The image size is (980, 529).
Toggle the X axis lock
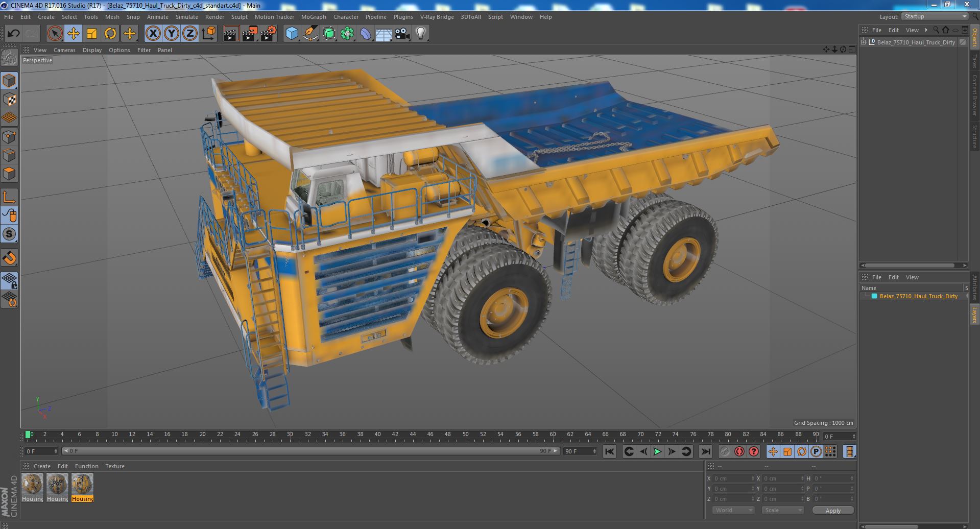tap(153, 34)
